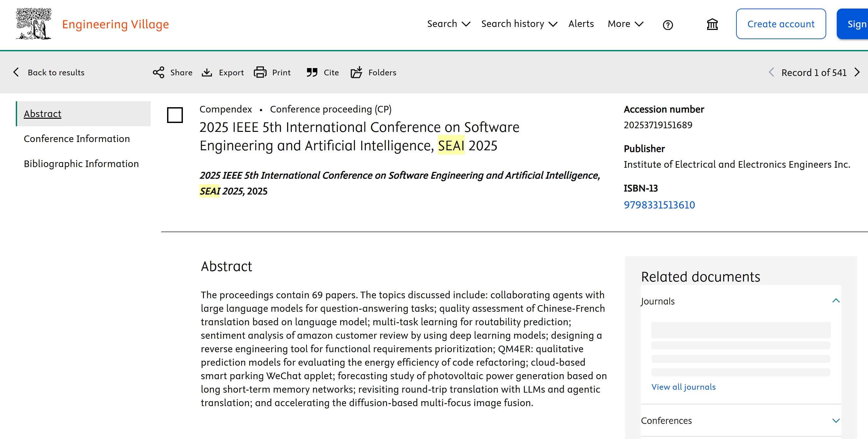Click the Print printer icon
The image size is (868, 439).
[260, 72]
